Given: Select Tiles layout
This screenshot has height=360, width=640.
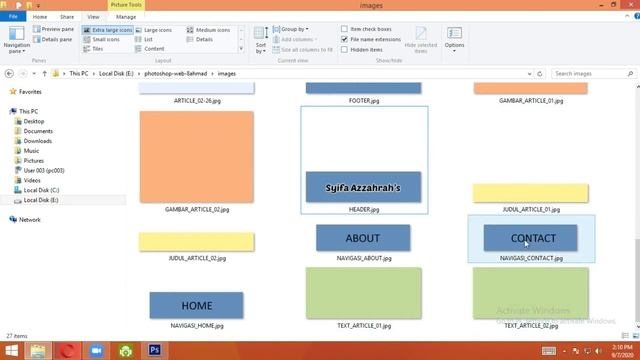Looking at the screenshot, I should click(x=93, y=49).
